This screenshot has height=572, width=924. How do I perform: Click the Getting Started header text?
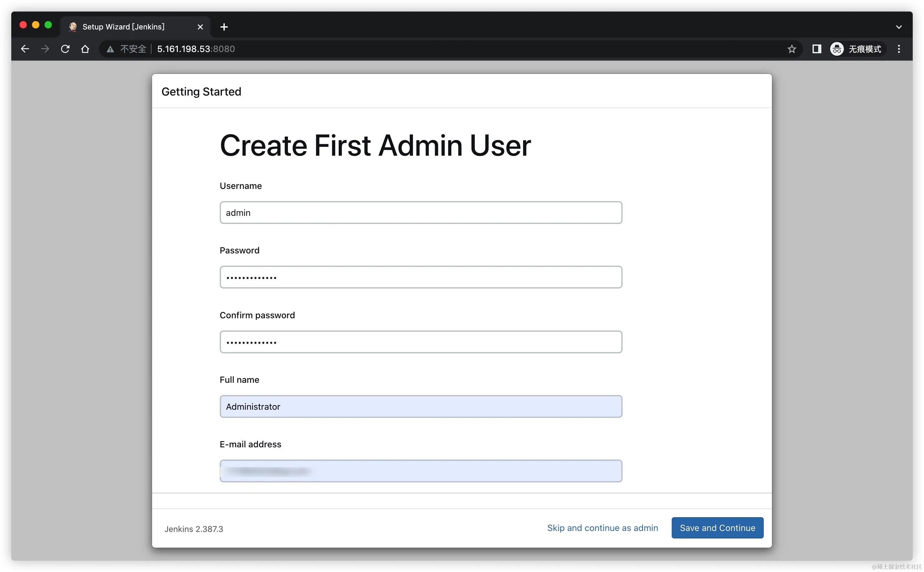(x=201, y=91)
